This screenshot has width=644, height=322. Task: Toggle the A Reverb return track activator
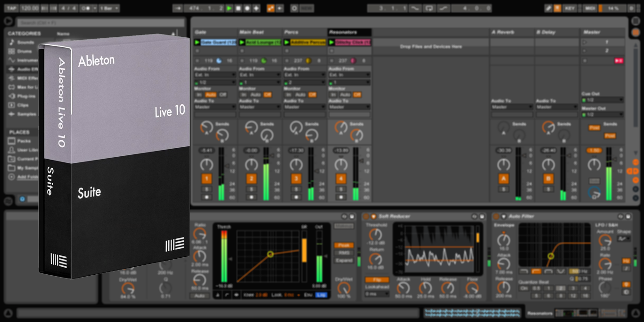504,178
